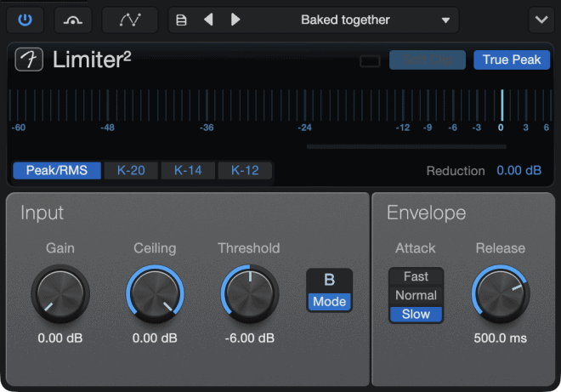This screenshot has height=392, width=561.
Task: Click the Limiter² logo icon
Action: pyautogui.click(x=29, y=60)
